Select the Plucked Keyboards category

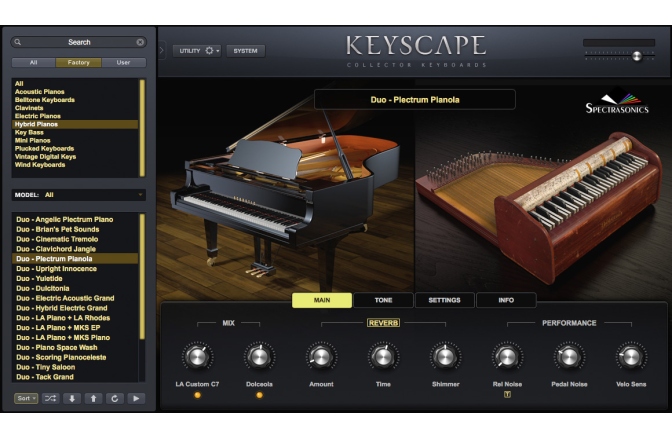pos(75,149)
